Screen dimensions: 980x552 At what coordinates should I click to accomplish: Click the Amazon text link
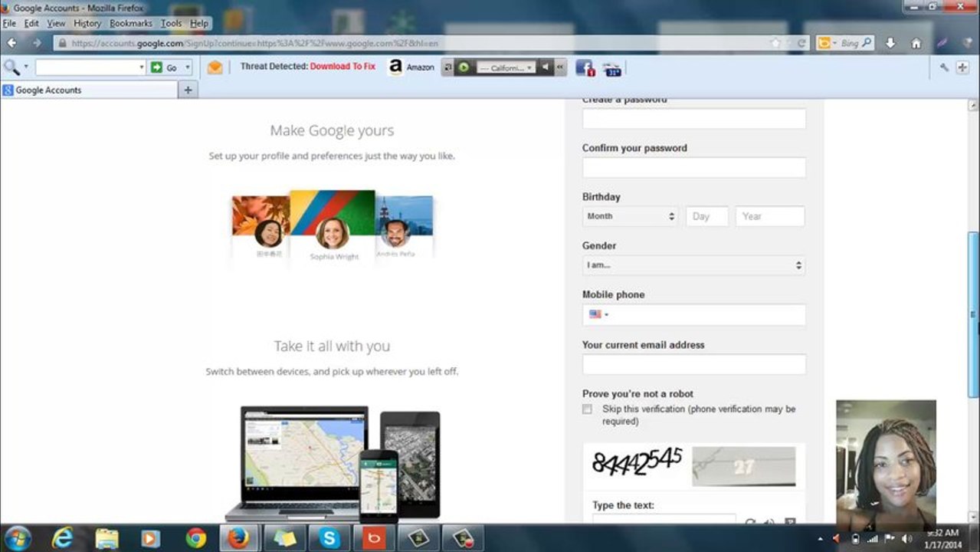coord(420,67)
